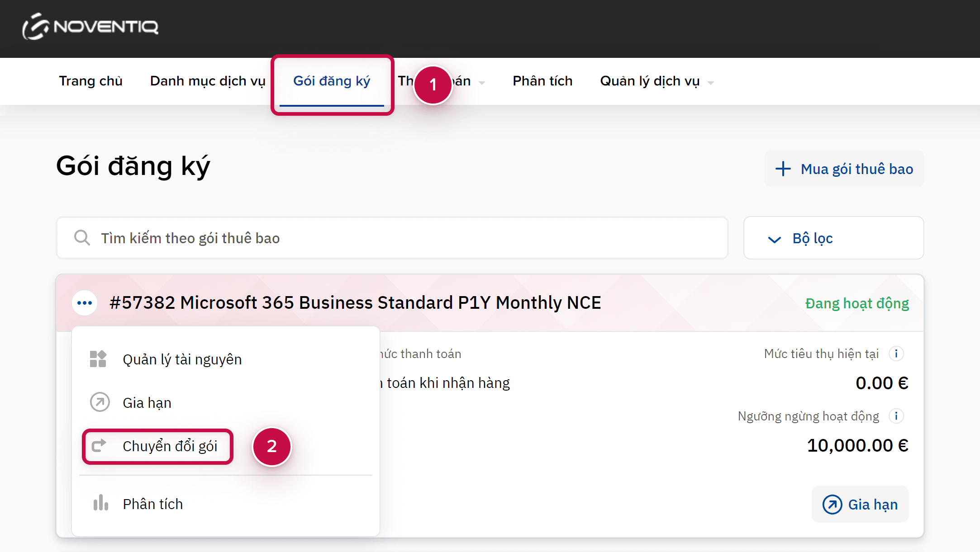Click the Phân tích bar chart icon in menu
This screenshot has width=980, height=552.
click(100, 503)
